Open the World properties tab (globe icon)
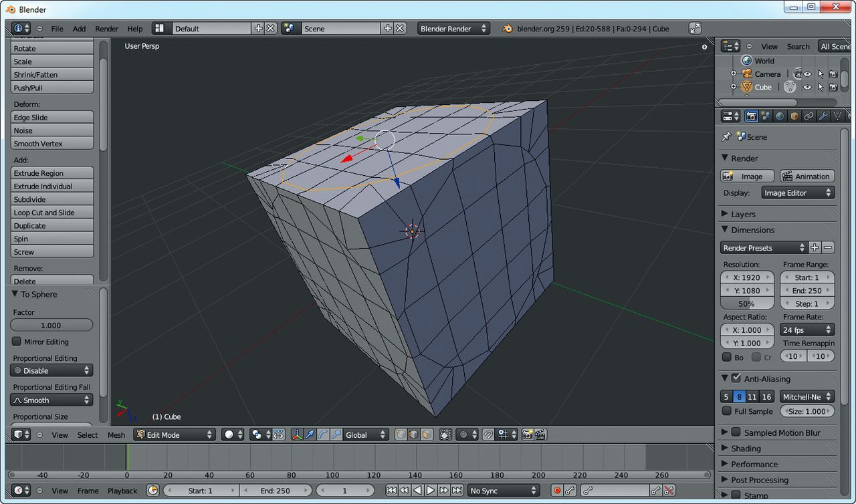This screenshot has width=856, height=504. [780, 116]
